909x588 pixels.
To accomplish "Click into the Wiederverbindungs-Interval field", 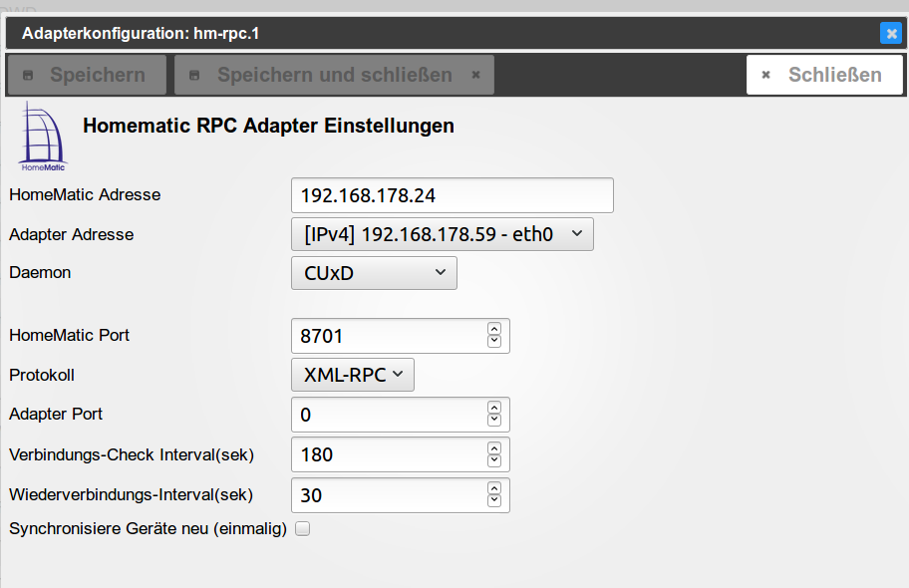I will 389,495.
